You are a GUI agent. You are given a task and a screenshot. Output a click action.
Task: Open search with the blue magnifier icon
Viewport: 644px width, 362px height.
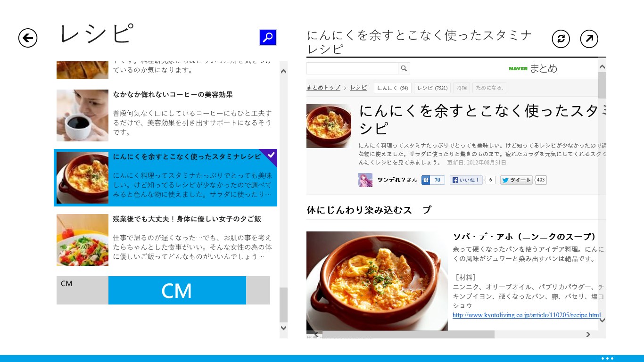(267, 38)
